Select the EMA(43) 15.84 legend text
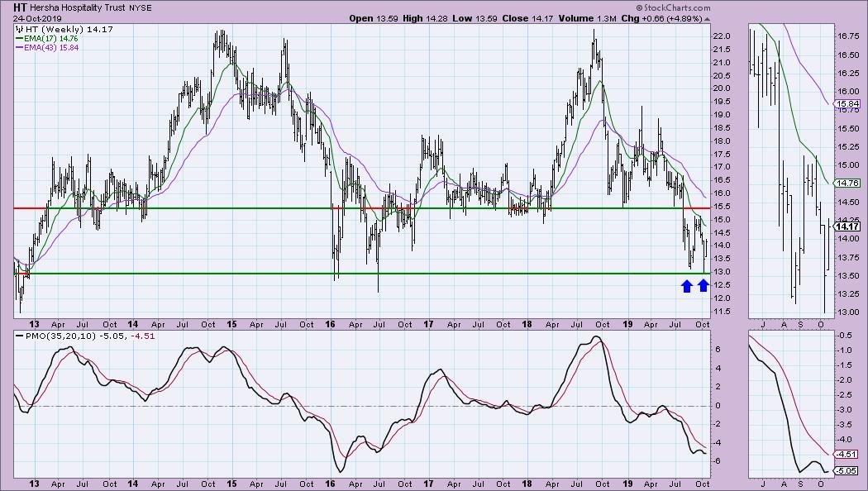 click(51, 48)
